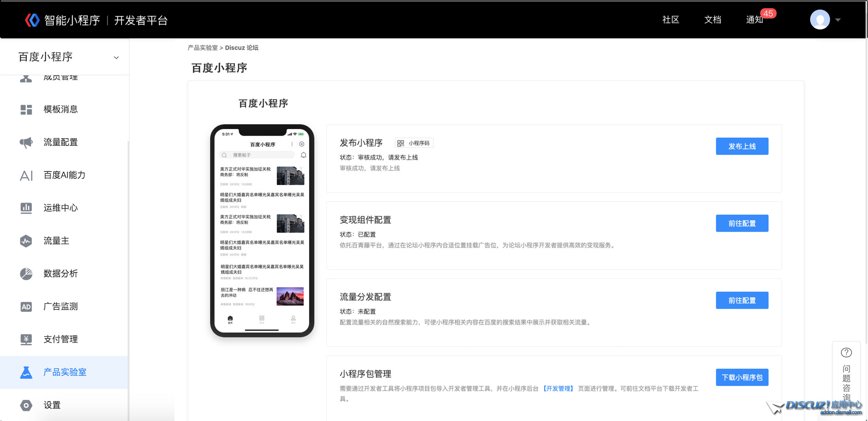Open 社区 in top navigation
The image size is (868, 421).
(x=671, y=20)
